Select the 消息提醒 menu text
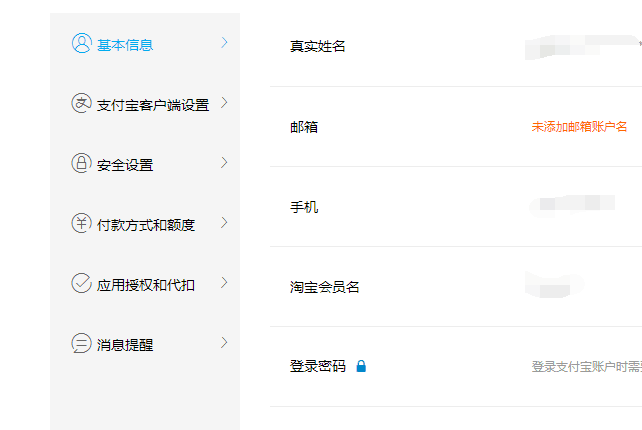The height and width of the screenshot is (430, 642). pyautogui.click(x=125, y=345)
